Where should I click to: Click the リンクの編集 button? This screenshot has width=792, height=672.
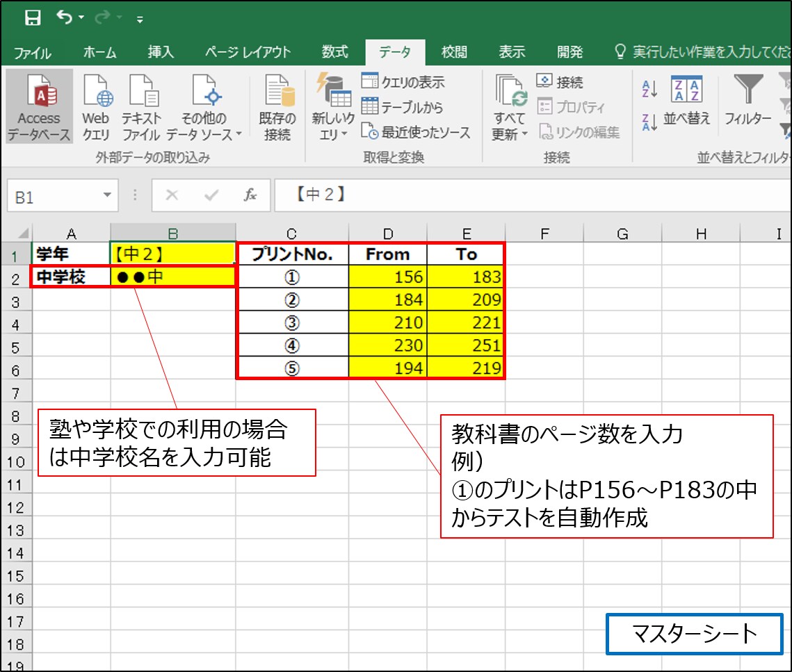tap(579, 132)
